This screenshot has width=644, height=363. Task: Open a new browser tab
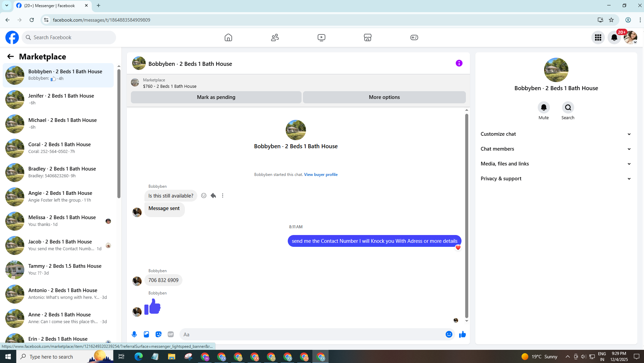click(99, 5)
